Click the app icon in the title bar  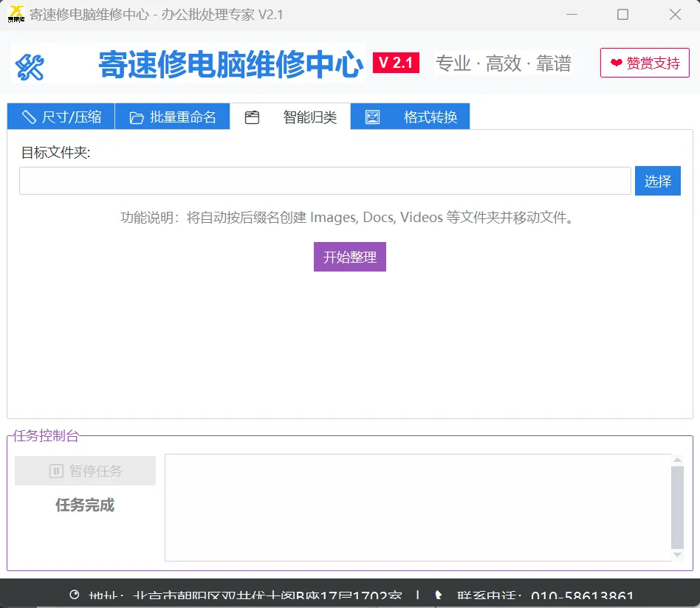pos(16,15)
